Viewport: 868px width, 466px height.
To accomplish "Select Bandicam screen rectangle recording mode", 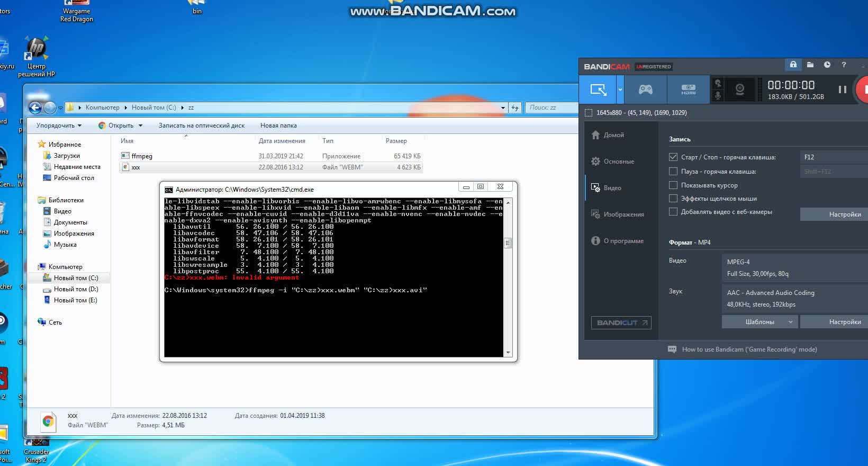I will point(598,89).
